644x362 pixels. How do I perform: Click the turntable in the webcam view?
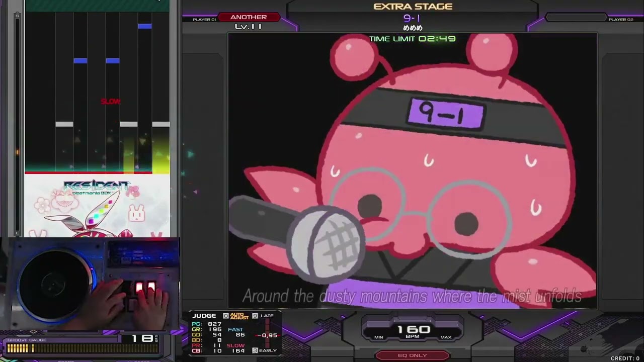click(x=54, y=286)
